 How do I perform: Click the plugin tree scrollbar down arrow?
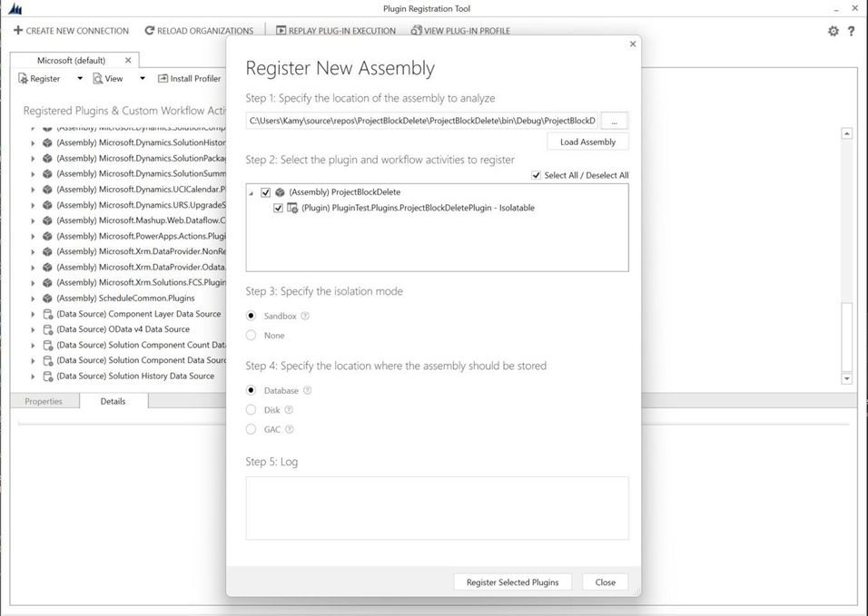(x=846, y=379)
